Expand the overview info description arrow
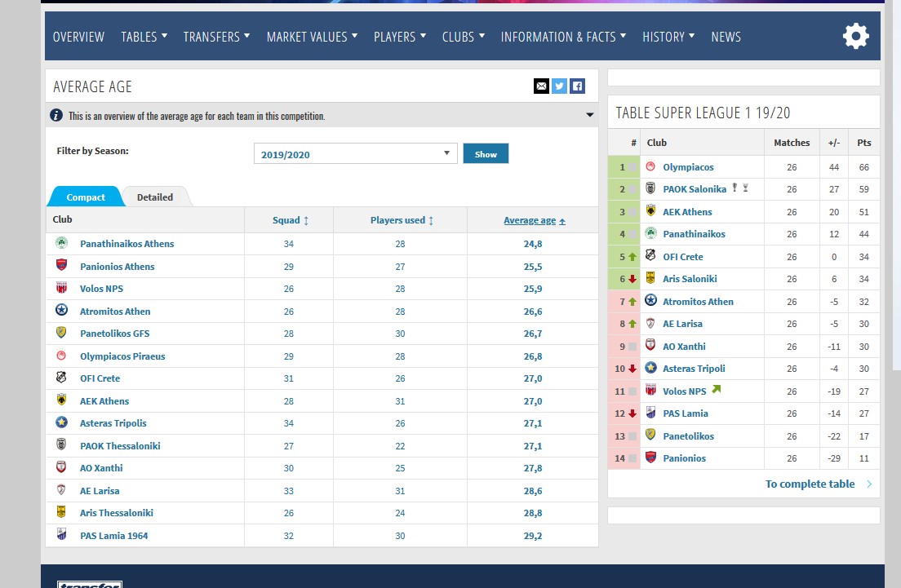Image resolution: width=901 pixels, height=588 pixels. point(589,115)
